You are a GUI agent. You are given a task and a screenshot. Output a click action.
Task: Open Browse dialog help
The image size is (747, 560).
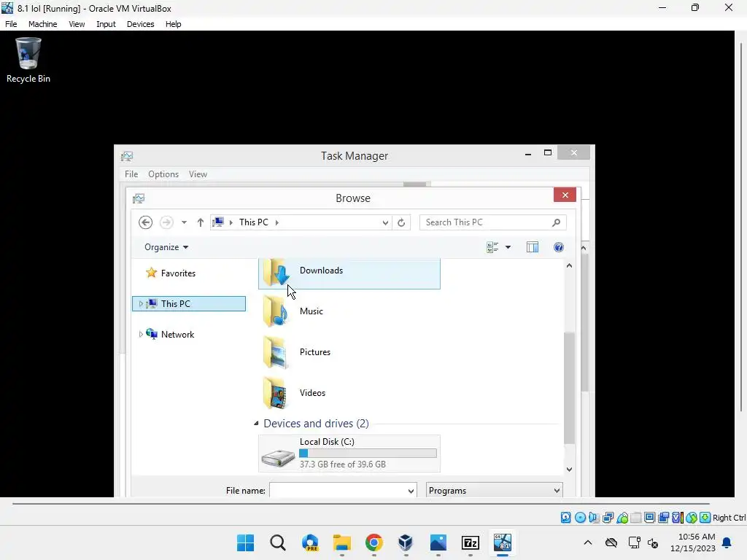click(x=558, y=247)
